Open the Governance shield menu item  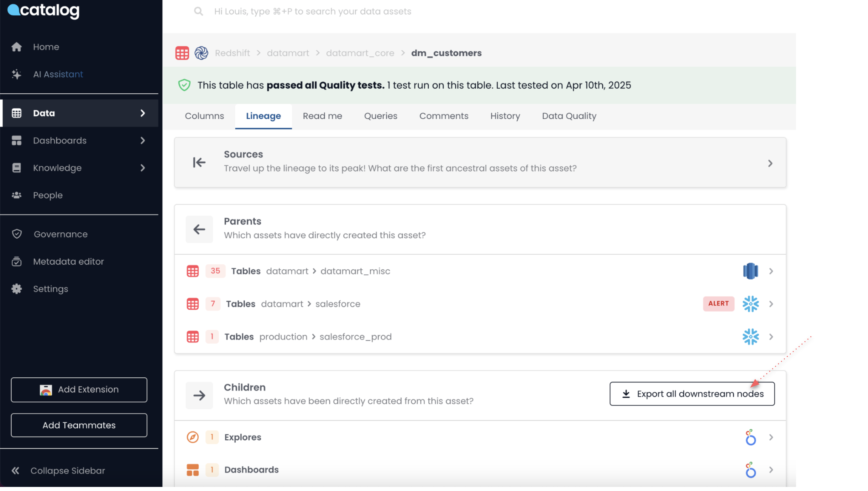60,234
